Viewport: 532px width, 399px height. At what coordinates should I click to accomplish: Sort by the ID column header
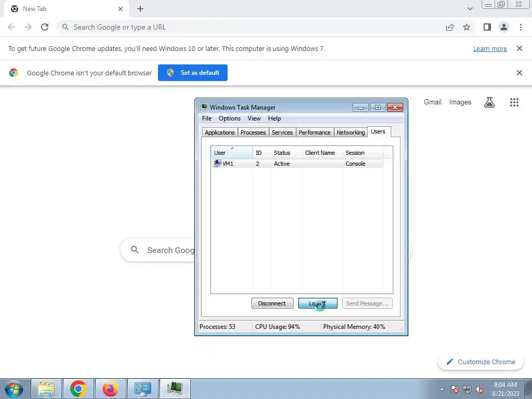(x=262, y=153)
